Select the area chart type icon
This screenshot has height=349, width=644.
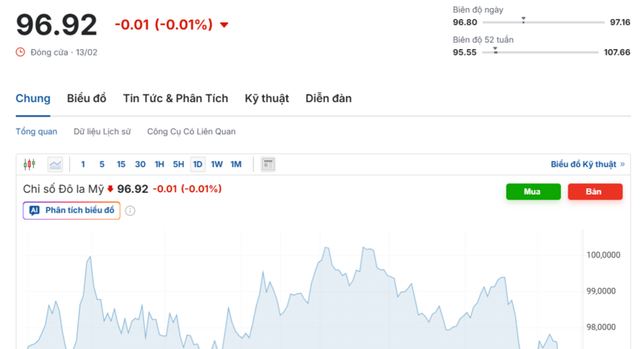point(55,164)
